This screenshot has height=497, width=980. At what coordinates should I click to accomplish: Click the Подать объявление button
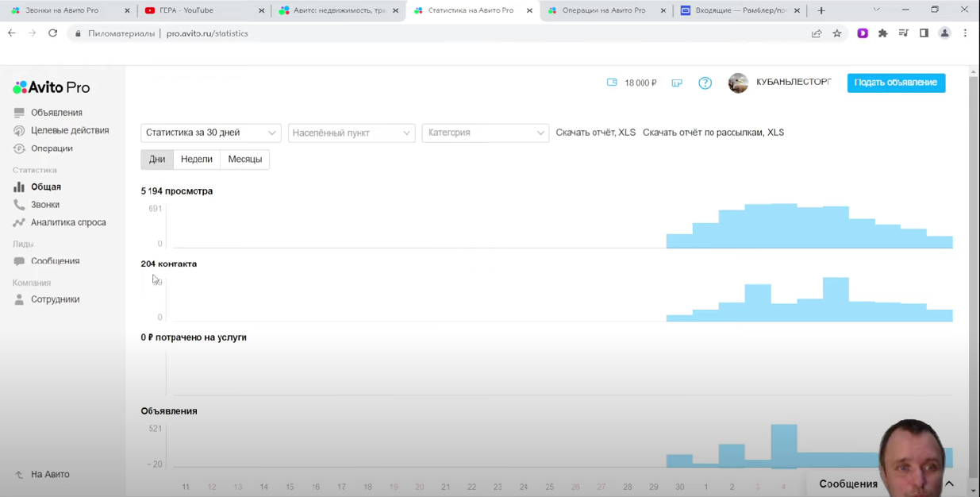point(896,83)
